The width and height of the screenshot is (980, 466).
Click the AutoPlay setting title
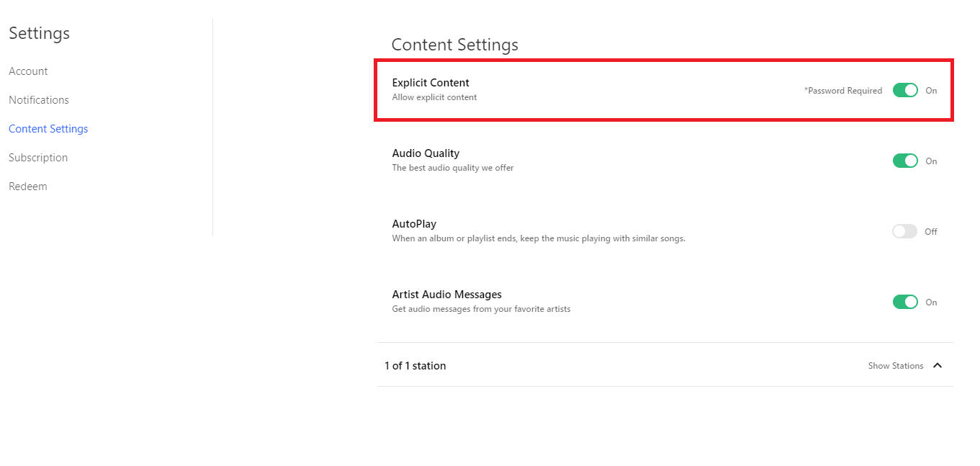(x=414, y=224)
